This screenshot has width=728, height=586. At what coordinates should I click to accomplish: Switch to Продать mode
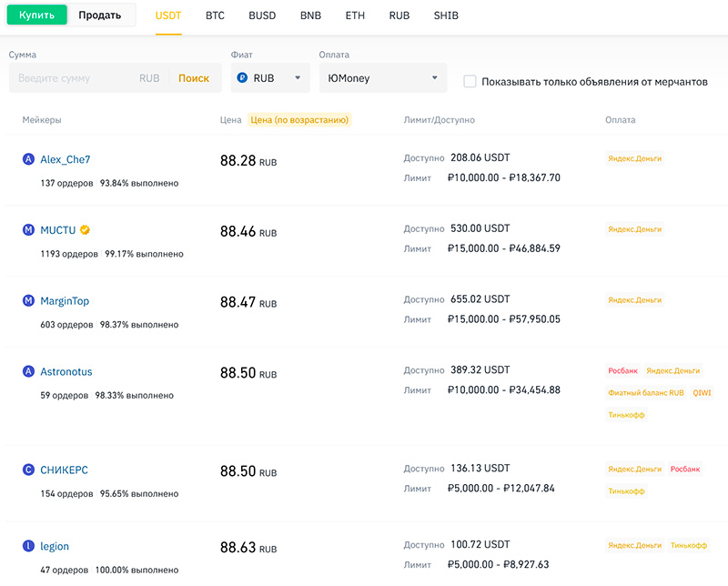(100, 15)
